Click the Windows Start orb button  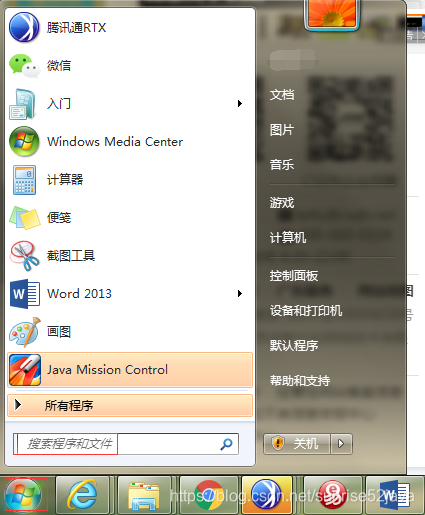[24, 495]
